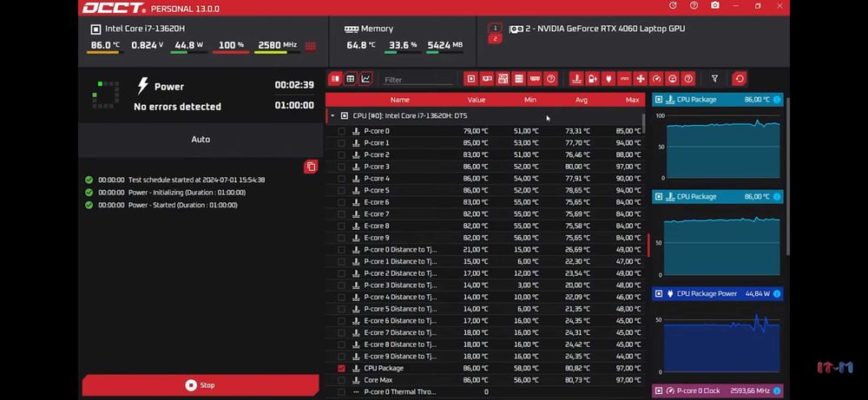This screenshot has width=868, height=400.
Task: Toggle current sensor type filter icon
Action: pos(624,79)
